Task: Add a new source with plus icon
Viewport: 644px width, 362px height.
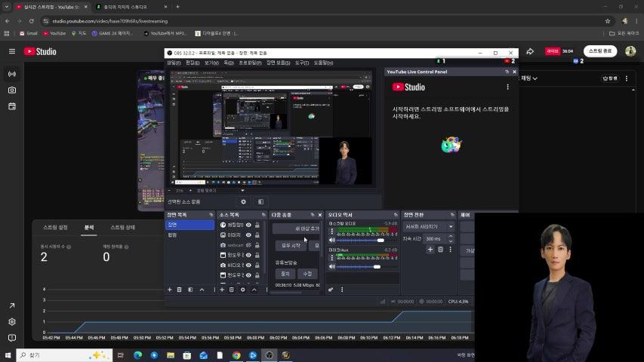Action: pos(221,290)
